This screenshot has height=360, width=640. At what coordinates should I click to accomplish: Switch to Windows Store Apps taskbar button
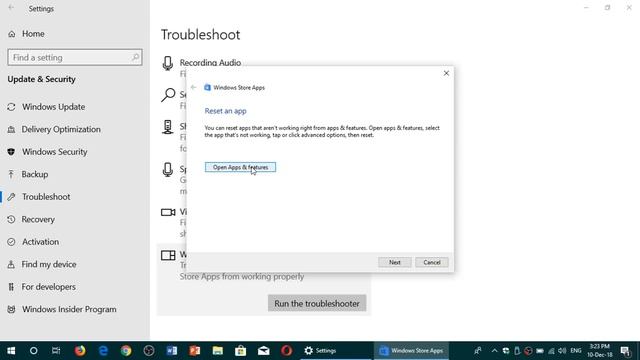411,351
